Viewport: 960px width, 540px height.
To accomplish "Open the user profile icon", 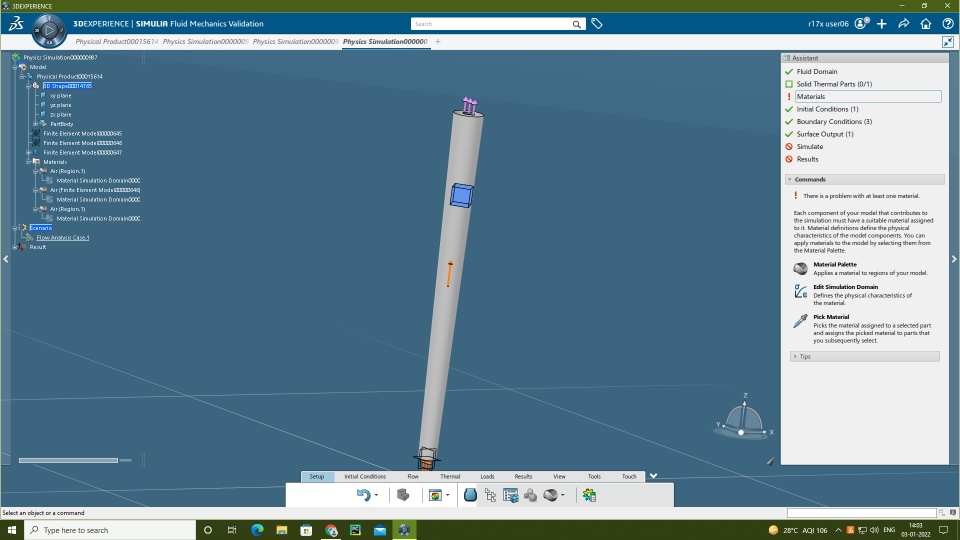I will tap(861, 24).
